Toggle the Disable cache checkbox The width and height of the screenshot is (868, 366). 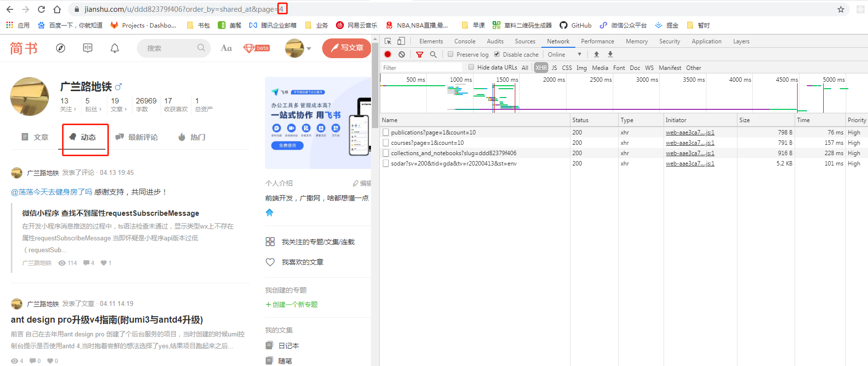click(497, 54)
